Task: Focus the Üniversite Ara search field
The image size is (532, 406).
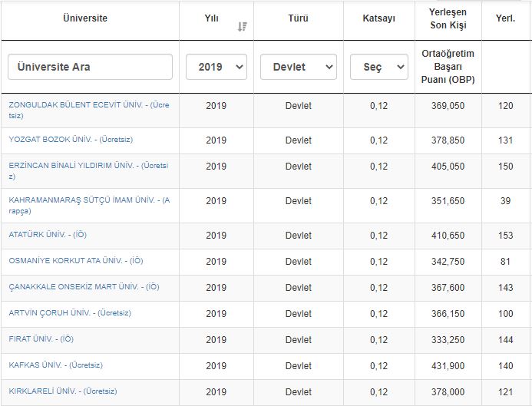Action: click(91, 67)
